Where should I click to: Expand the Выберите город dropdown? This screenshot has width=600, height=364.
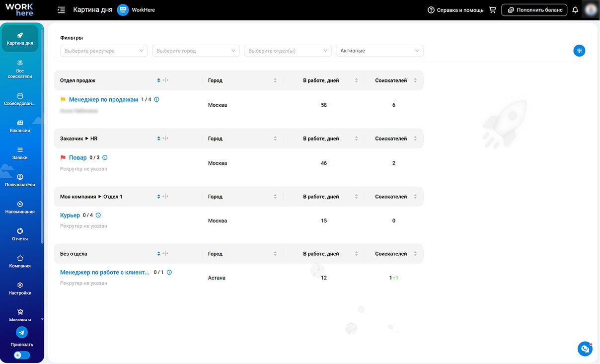196,51
